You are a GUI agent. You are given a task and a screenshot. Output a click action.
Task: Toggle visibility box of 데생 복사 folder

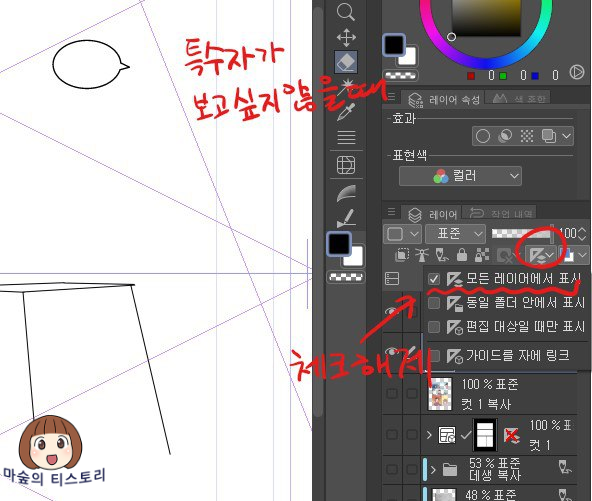point(392,470)
